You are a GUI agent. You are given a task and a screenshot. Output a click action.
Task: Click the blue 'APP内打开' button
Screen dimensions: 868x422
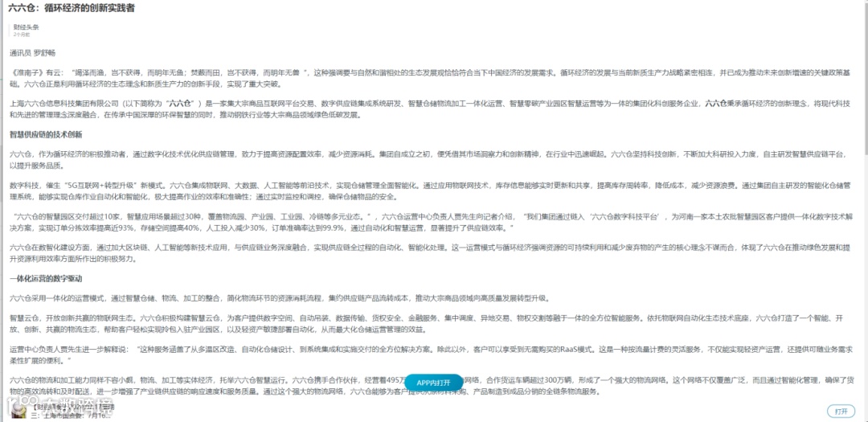point(433,383)
